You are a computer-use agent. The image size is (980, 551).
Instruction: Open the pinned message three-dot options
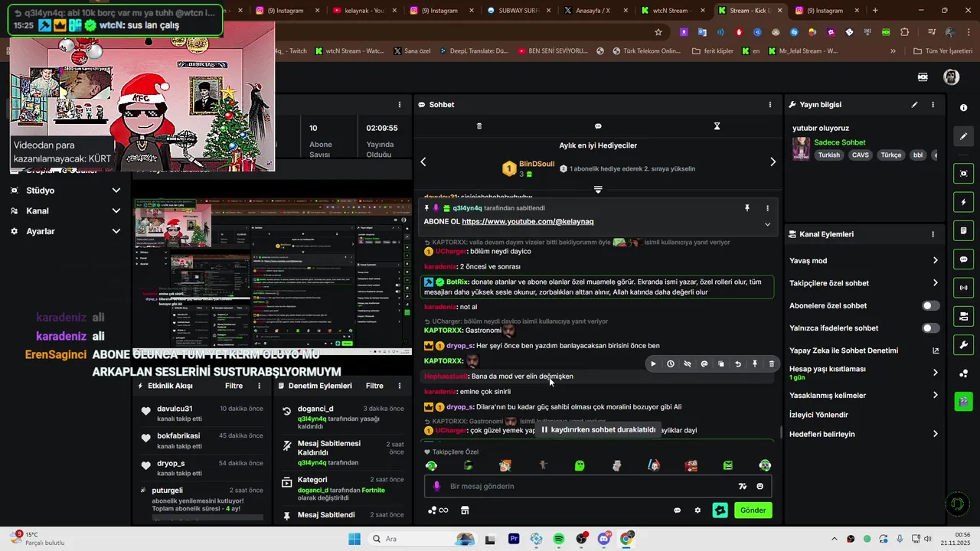click(767, 208)
